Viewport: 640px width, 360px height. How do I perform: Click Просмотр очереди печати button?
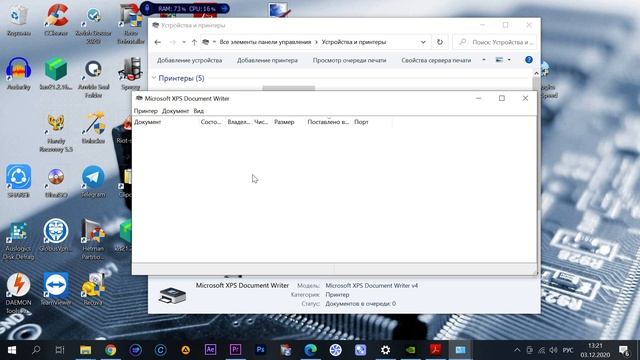click(349, 60)
